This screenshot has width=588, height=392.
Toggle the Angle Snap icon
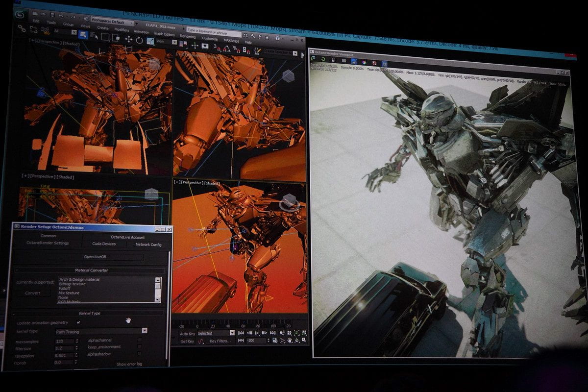(x=226, y=48)
